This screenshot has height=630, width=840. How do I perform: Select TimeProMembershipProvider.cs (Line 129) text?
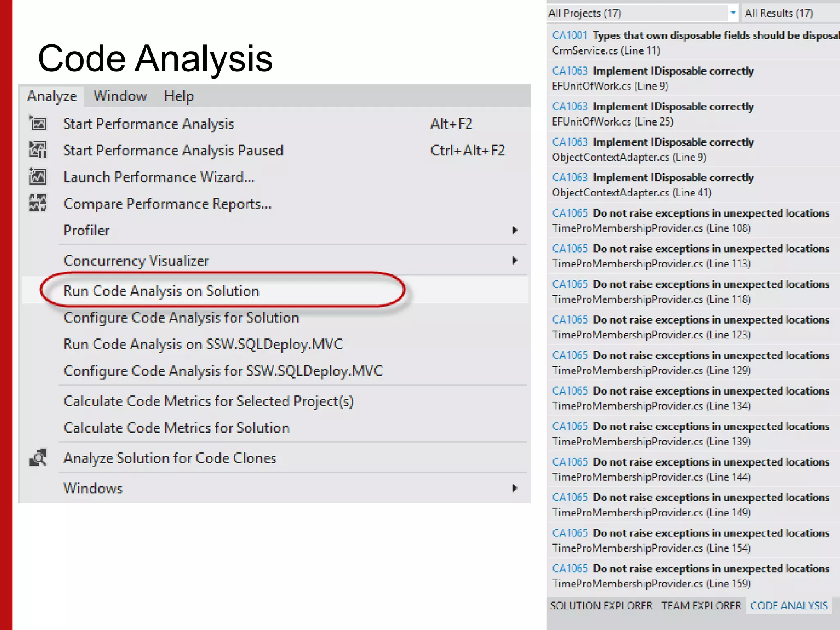coord(651,370)
